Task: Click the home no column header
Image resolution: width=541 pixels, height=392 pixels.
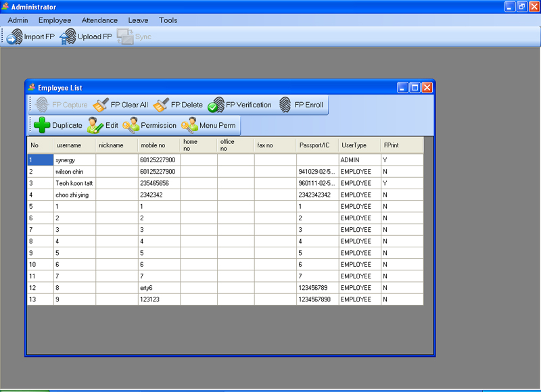Action: pos(199,145)
